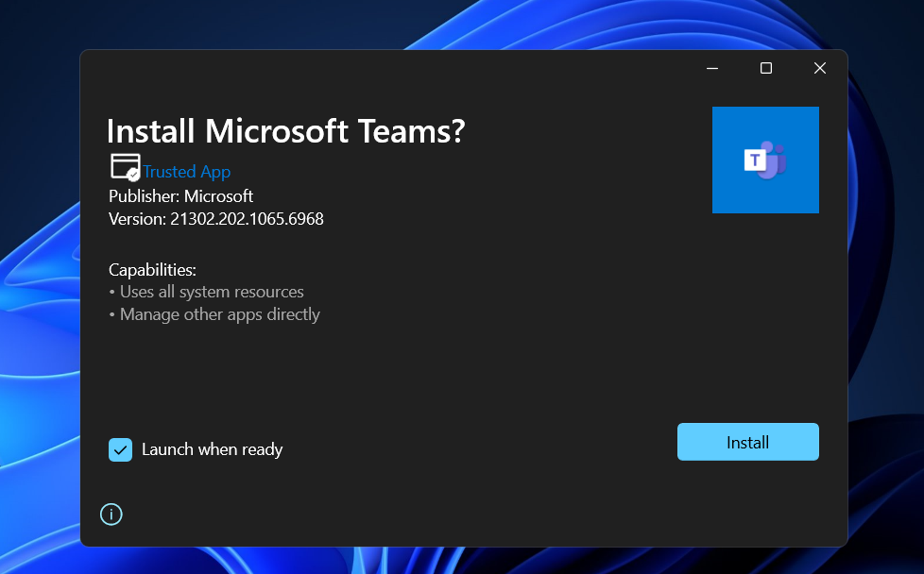Image resolution: width=924 pixels, height=574 pixels.
Task: Select the Publisher: Microsoft text
Action: point(181,196)
